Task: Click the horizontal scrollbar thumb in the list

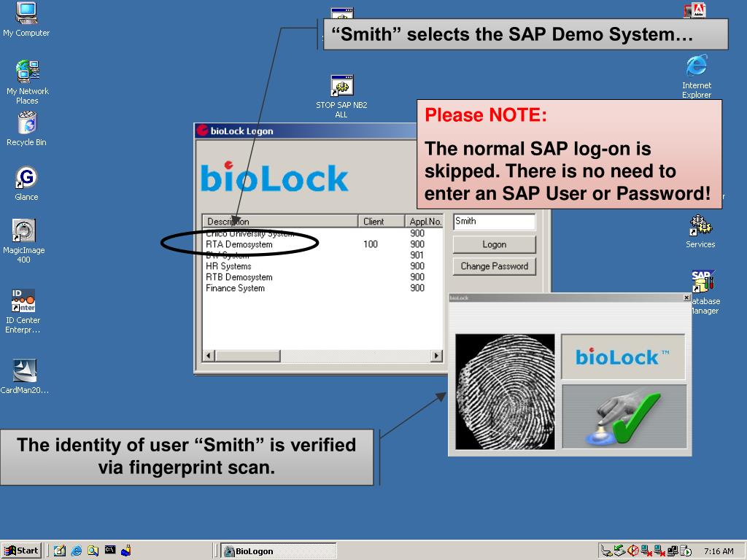Action: click(248, 356)
